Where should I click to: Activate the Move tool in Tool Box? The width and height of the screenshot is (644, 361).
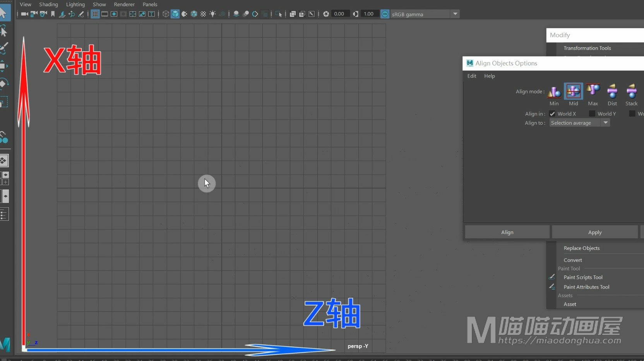tap(3, 65)
